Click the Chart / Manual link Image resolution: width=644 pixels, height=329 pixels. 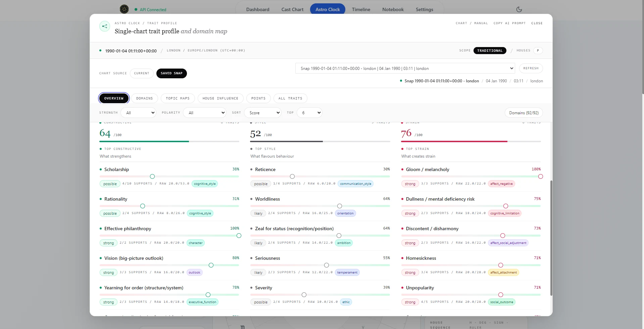(472, 23)
